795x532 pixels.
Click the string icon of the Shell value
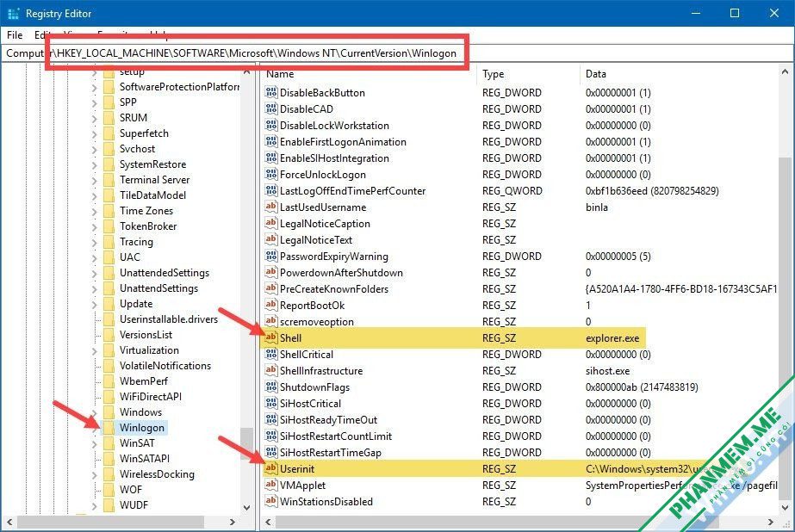[271, 337]
